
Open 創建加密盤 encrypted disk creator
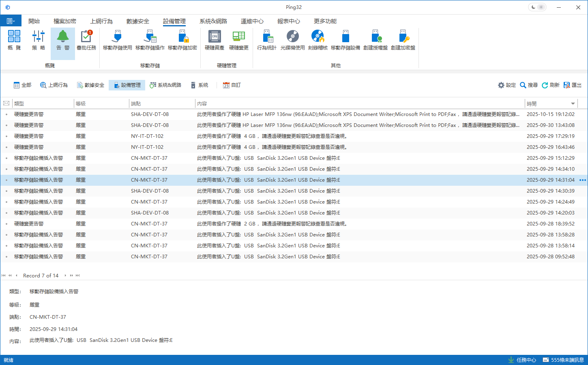click(x=403, y=40)
